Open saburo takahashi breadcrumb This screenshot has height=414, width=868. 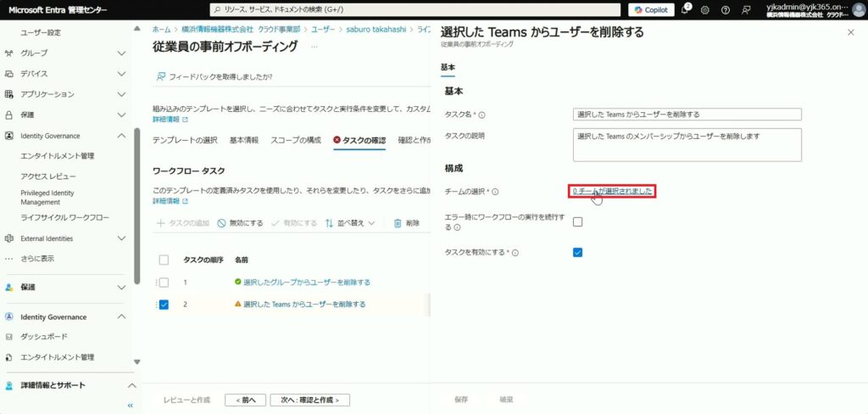tap(376, 30)
